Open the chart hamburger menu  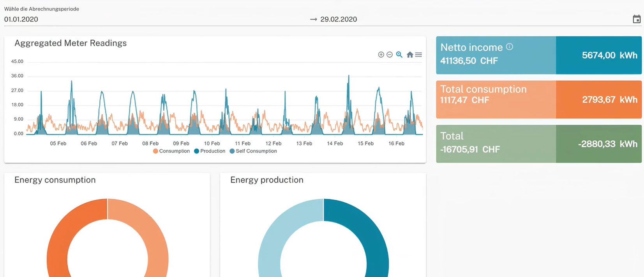[418, 54]
